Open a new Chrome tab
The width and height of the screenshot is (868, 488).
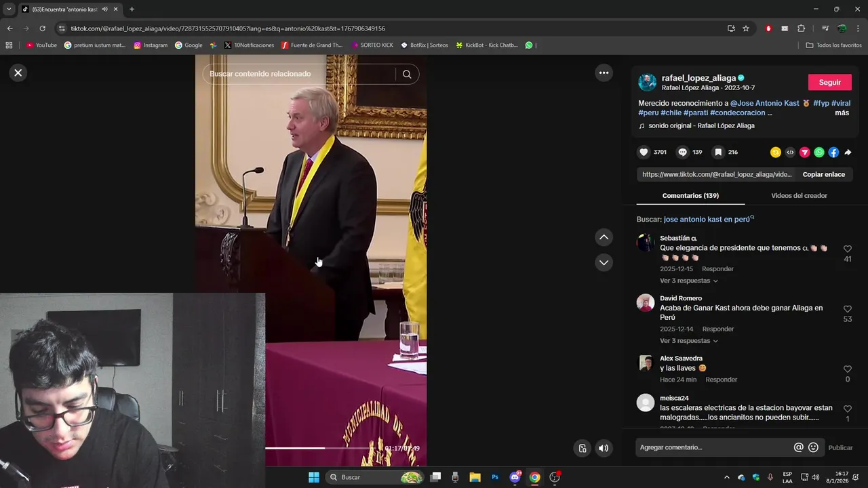132,9
